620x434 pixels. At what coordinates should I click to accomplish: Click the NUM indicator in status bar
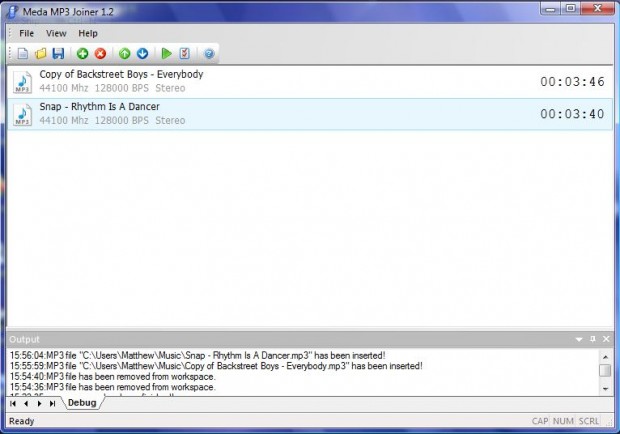563,421
